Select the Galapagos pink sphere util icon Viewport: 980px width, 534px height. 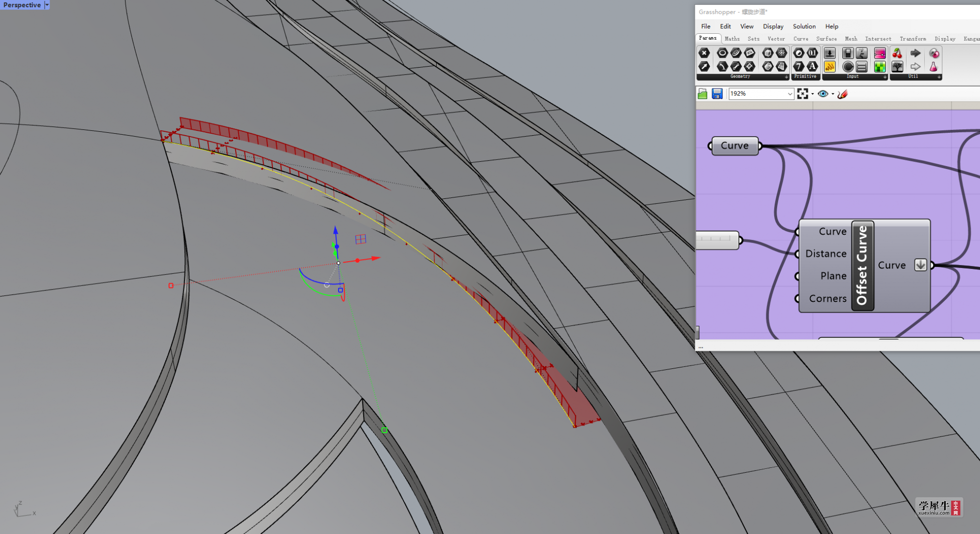pyautogui.click(x=933, y=53)
